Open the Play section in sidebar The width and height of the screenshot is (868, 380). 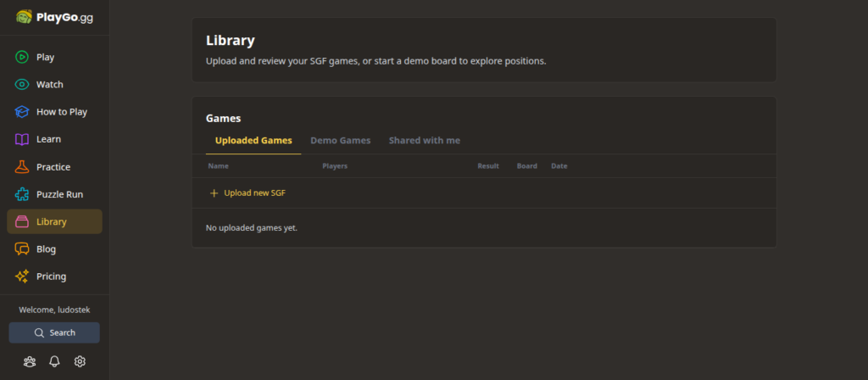(45, 58)
